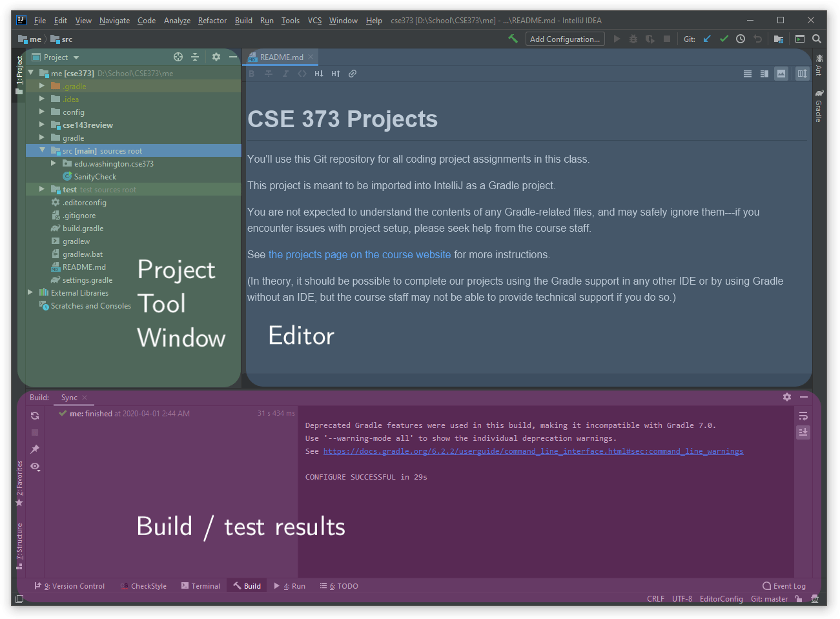Screen dimensions: 840x619
Task: Click the Add Configuration button
Action: (564, 39)
